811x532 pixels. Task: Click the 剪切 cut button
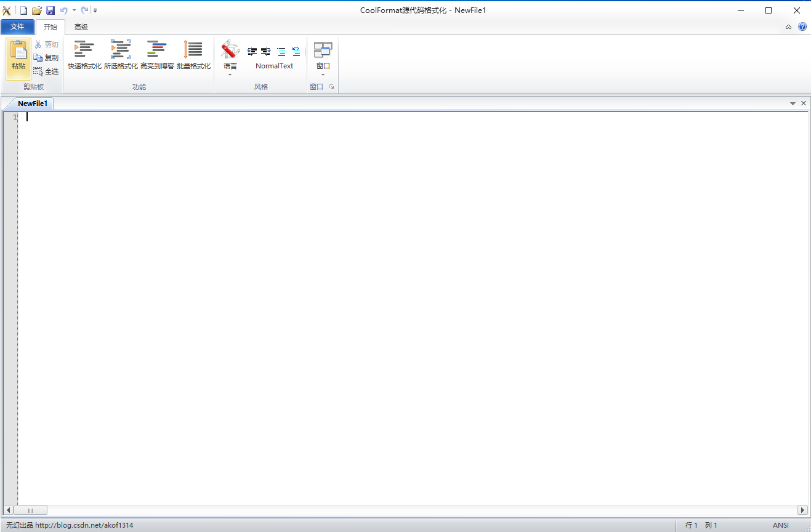tap(46, 44)
